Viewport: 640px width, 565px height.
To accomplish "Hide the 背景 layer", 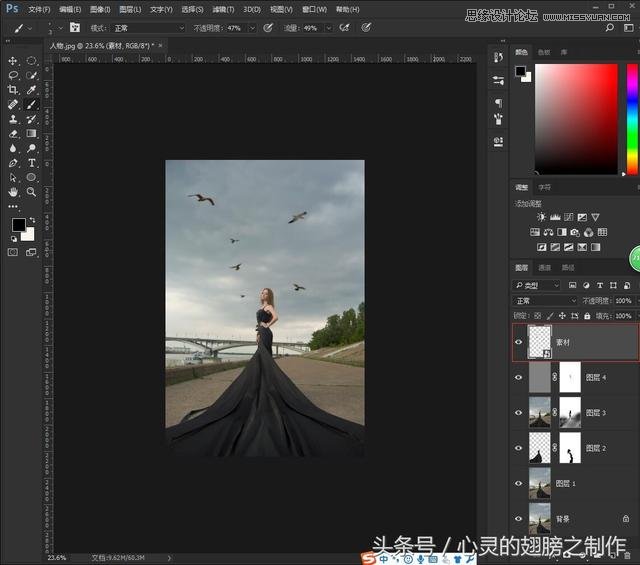I will [x=518, y=518].
